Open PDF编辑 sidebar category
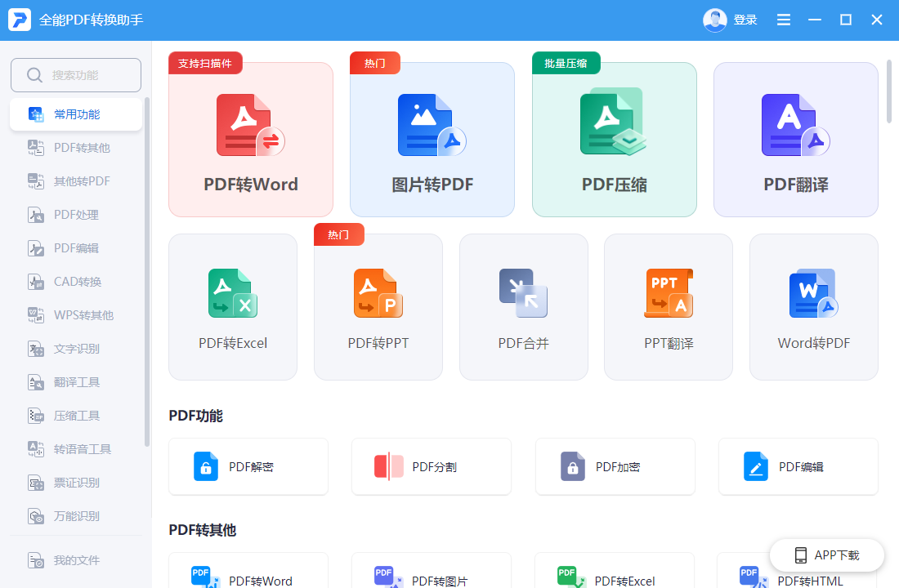 [x=76, y=248]
